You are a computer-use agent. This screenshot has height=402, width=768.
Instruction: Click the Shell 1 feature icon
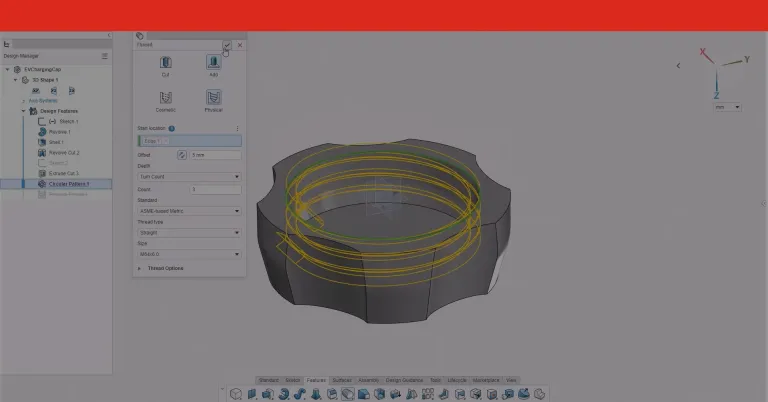[42, 142]
